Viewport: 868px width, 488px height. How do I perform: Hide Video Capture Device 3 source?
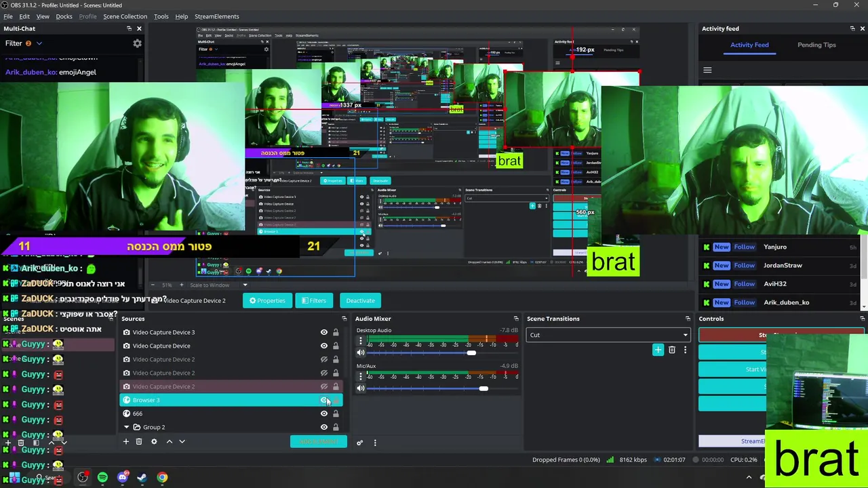[x=323, y=332]
